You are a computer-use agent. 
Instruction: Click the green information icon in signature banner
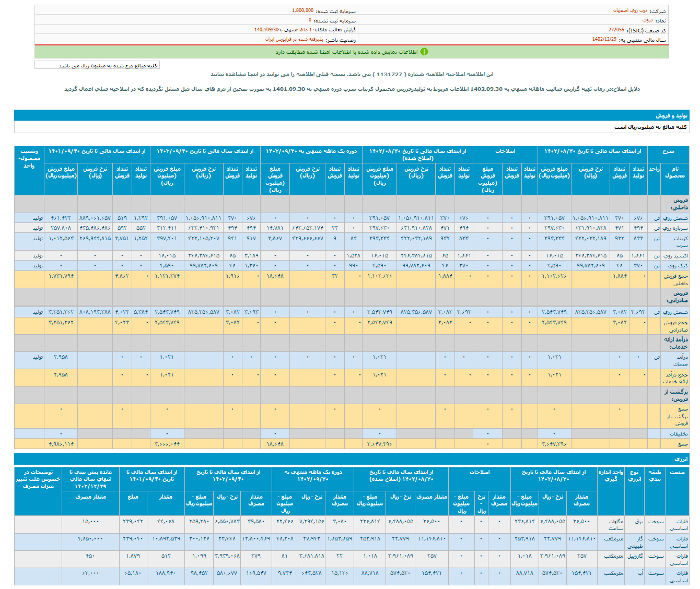click(424, 52)
